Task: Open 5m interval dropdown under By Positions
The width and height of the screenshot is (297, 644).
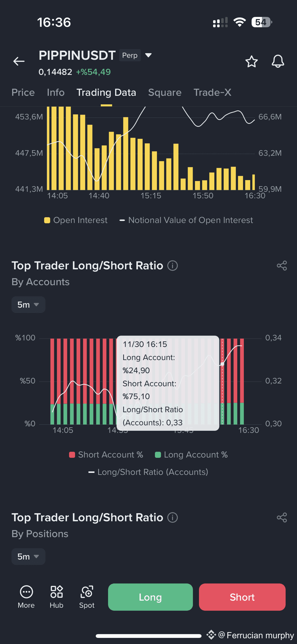Action: pos(28,557)
